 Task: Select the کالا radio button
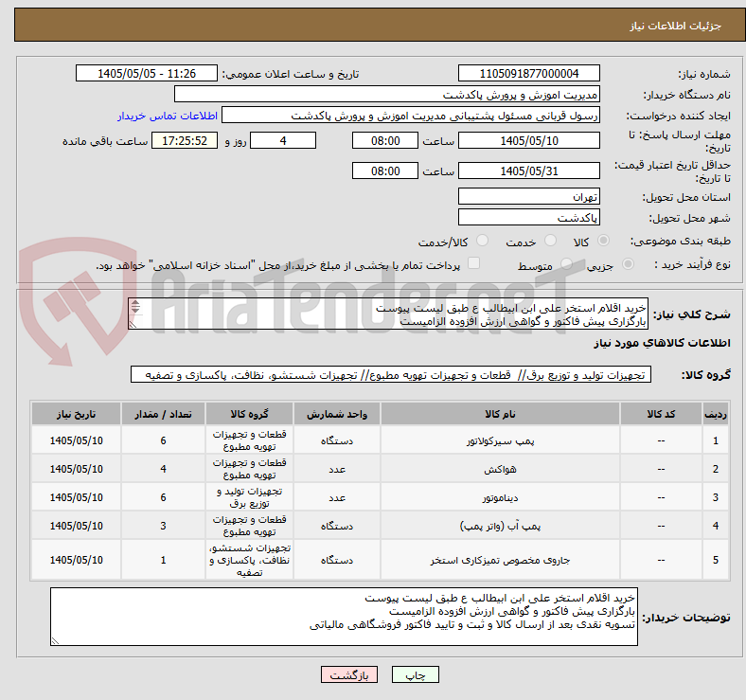point(603,241)
